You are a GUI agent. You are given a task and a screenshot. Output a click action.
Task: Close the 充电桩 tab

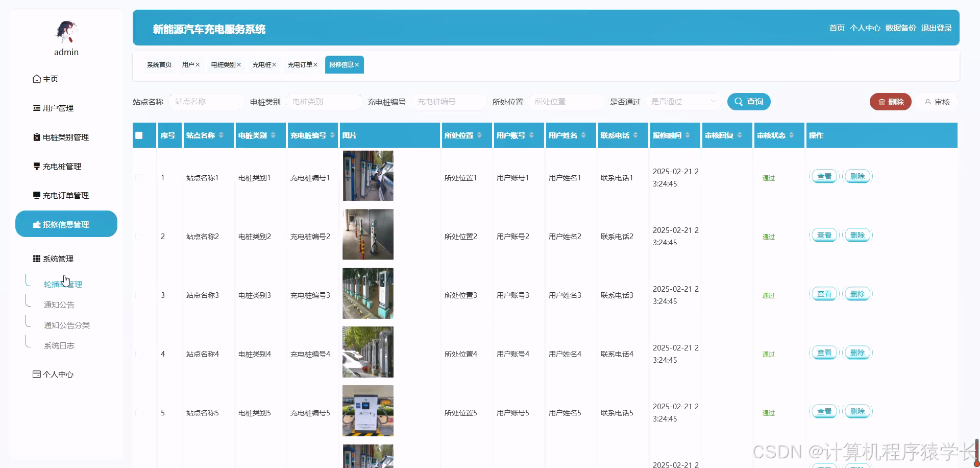tap(274, 64)
